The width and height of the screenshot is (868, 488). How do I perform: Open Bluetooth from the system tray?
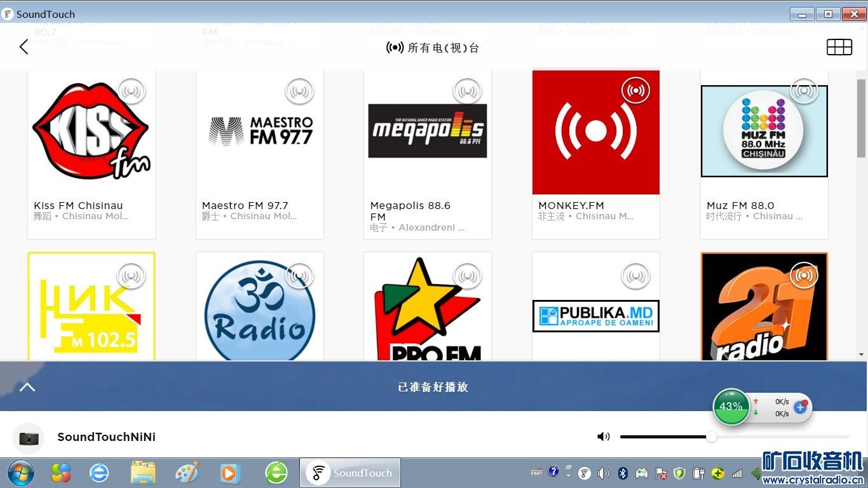click(x=623, y=473)
